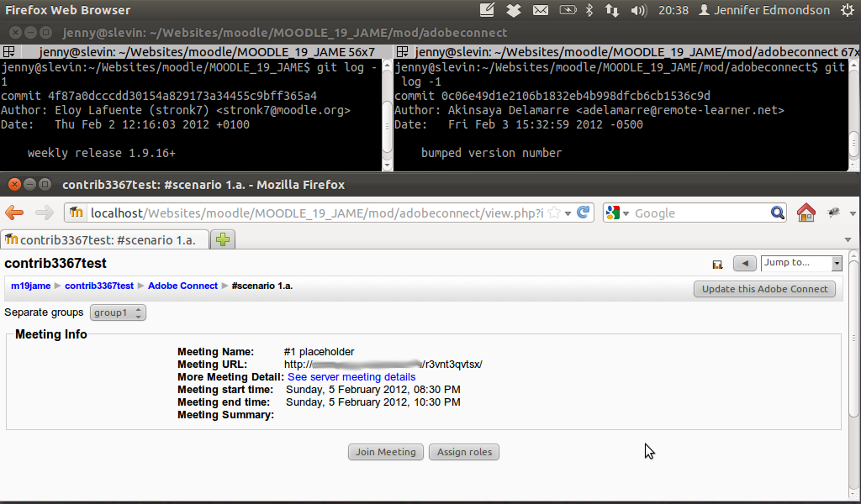Click the bookmark star in address bar
The width and height of the screenshot is (861, 504).
click(554, 213)
